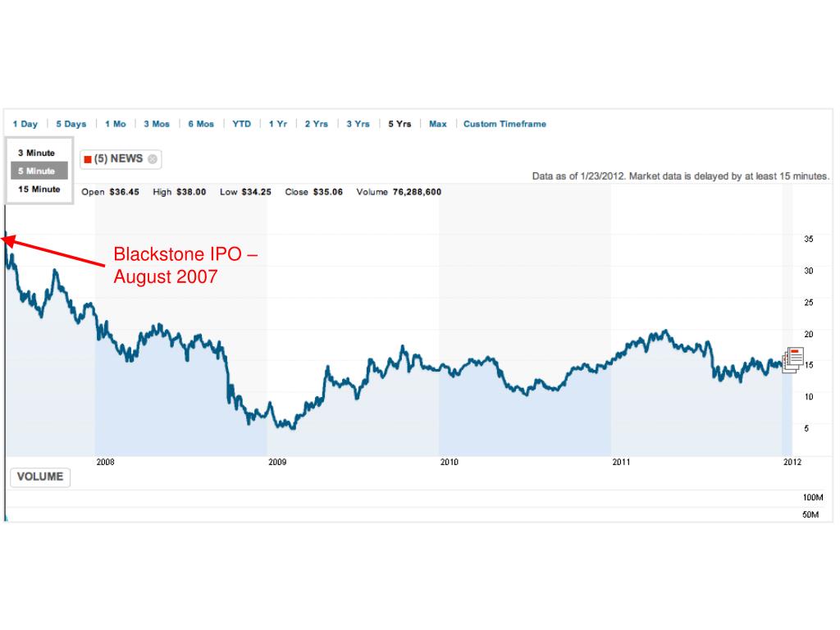Viewport: 840px width, 630px height.
Task: Choose the 5 Minute interval
Action: [x=39, y=171]
